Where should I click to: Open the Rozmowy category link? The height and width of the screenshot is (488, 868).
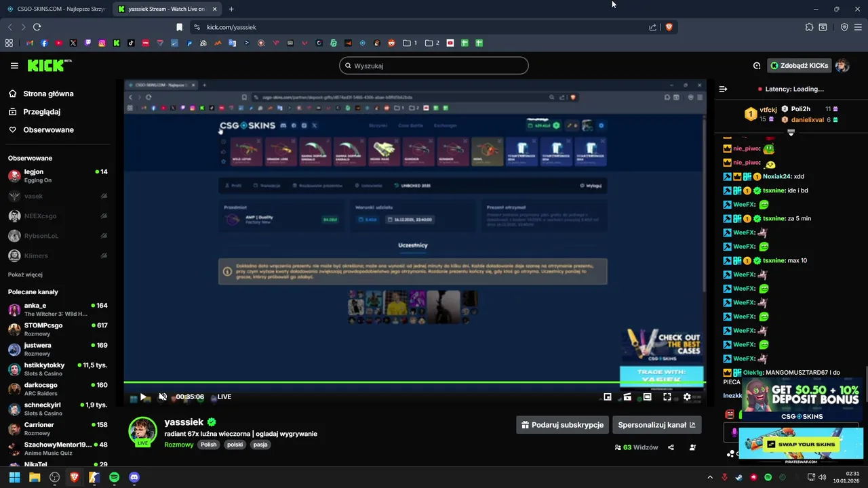click(179, 445)
